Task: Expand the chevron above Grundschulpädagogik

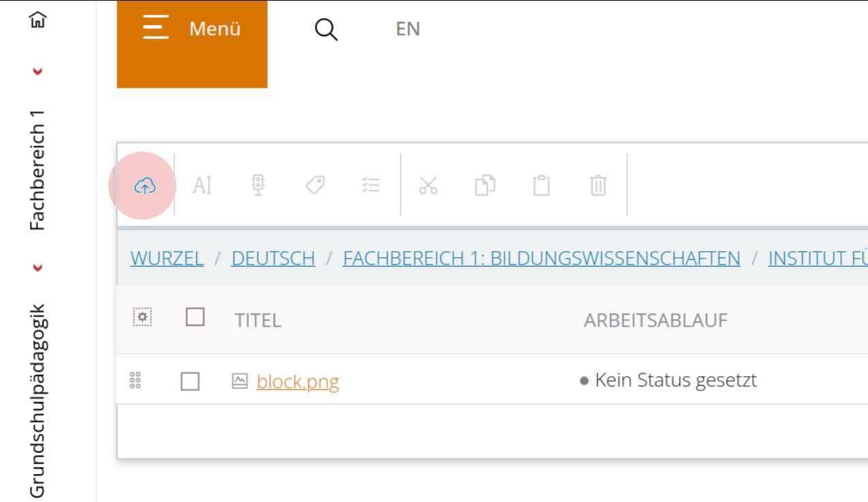Action: (x=38, y=267)
